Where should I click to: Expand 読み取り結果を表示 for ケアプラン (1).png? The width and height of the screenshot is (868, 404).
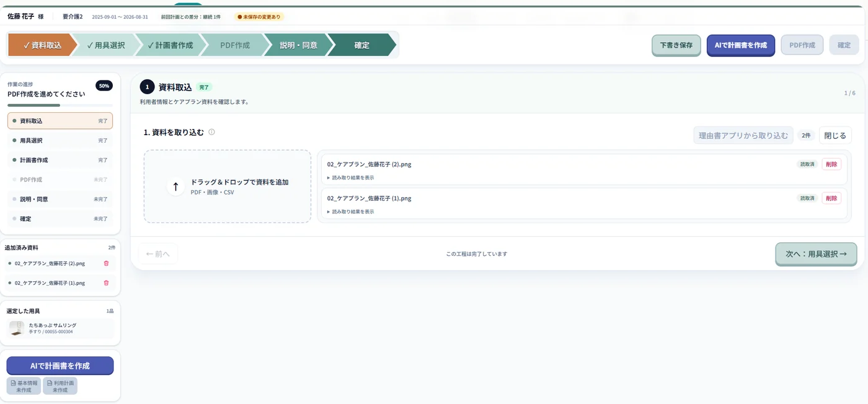pyautogui.click(x=351, y=212)
